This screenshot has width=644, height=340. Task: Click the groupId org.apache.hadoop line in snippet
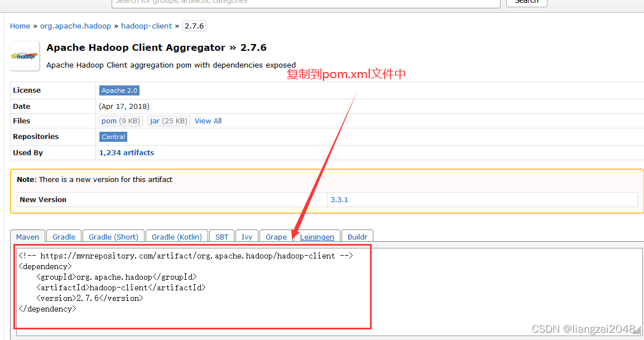tap(116, 277)
